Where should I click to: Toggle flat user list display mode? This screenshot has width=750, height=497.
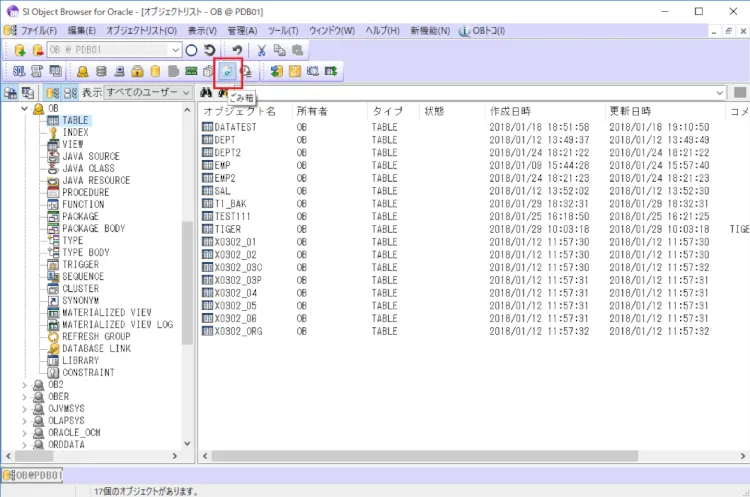[x=70, y=93]
